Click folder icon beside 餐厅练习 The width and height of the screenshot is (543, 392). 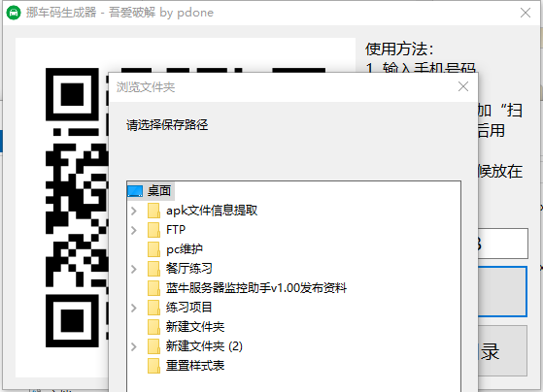pyautogui.click(x=153, y=269)
